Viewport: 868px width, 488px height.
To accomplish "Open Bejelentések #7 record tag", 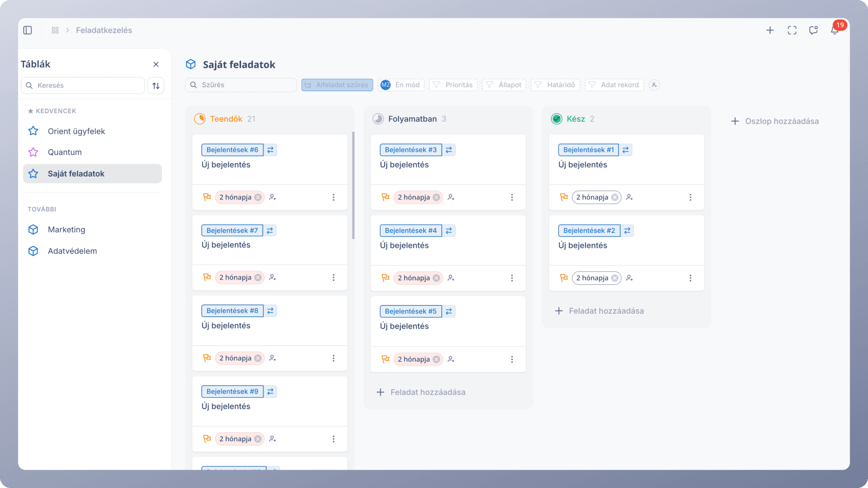I will pyautogui.click(x=232, y=231).
